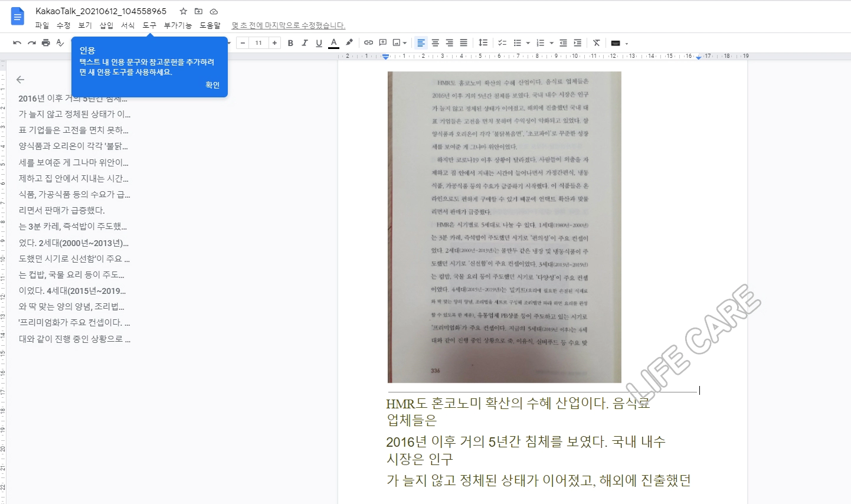Check the cloud save status icon
This screenshot has height=504, width=851.
click(214, 11)
